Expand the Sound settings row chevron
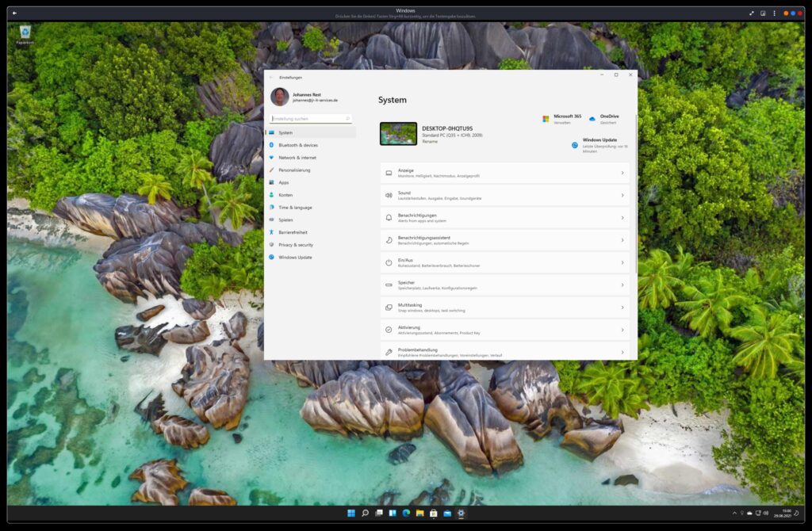The image size is (812, 531). [x=622, y=195]
